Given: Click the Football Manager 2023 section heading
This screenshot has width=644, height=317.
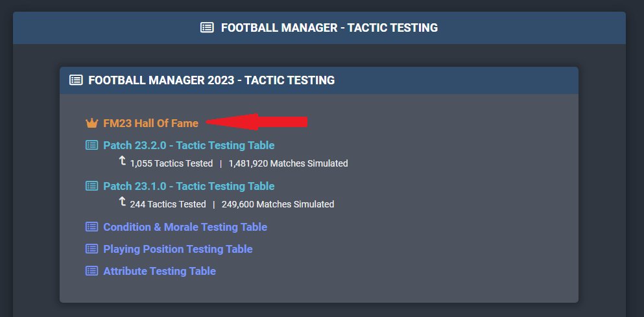Looking at the screenshot, I should click(211, 80).
